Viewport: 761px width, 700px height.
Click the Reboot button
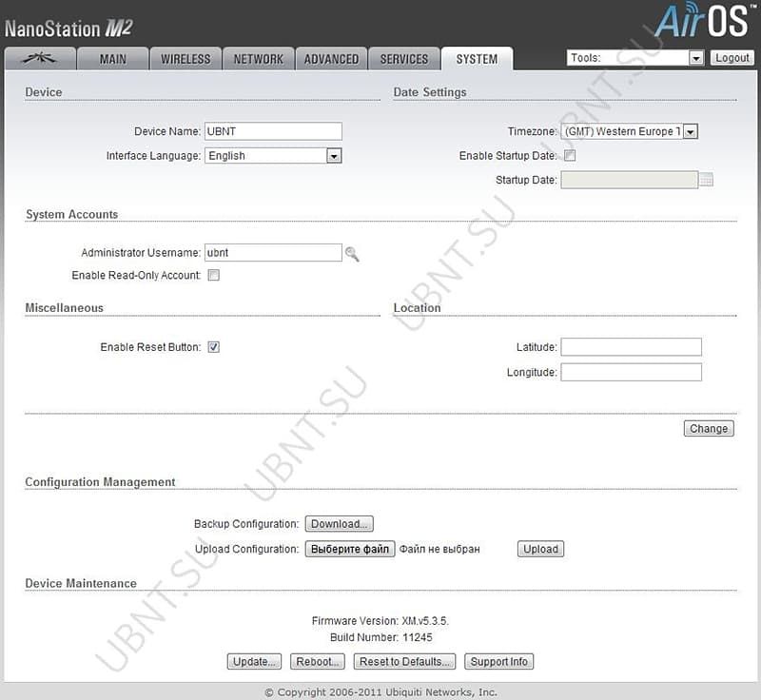click(x=318, y=662)
